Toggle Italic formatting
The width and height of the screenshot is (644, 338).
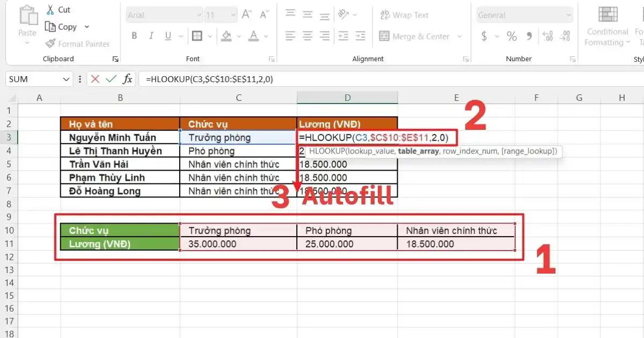point(151,36)
